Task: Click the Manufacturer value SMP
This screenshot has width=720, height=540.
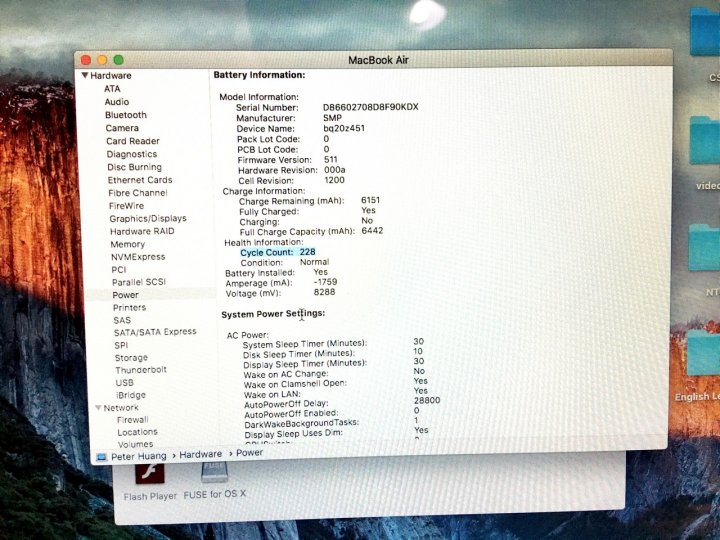Action: 332,118
